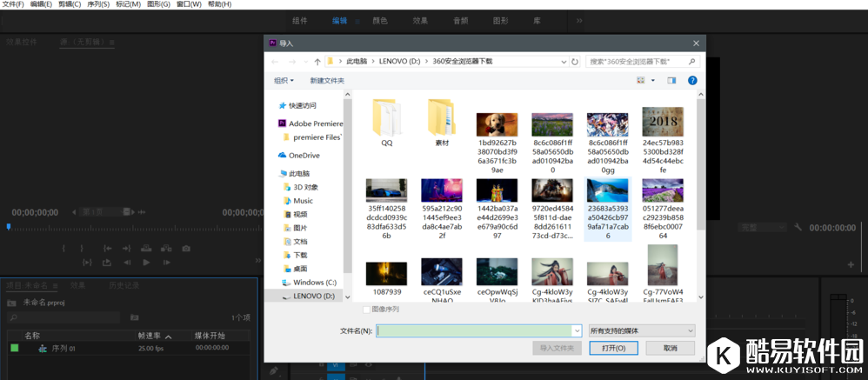Open the recent locations dropdown arrow
Screen dimensions: 868x380
point(305,62)
